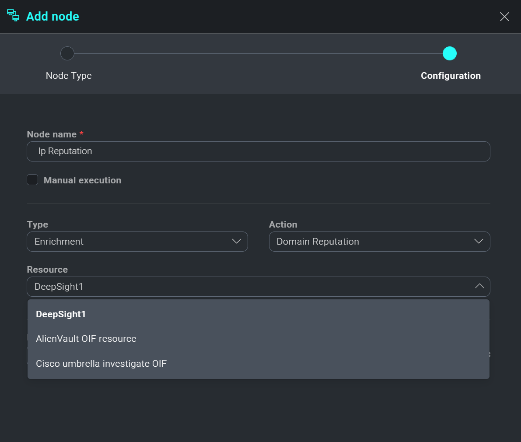Click the Node name label
The height and width of the screenshot is (442, 521).
[x=52, y=134]
